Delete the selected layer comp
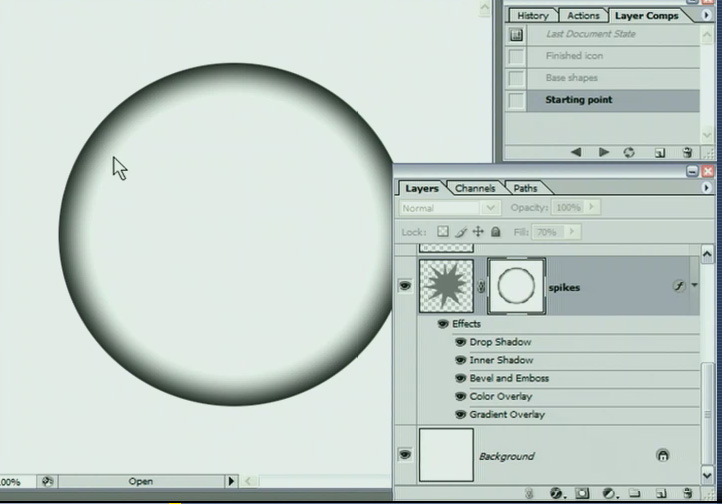 tap(687, 153)
